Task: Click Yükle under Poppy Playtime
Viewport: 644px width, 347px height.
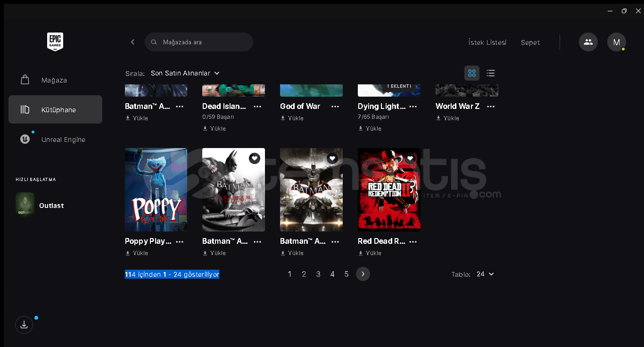Action: pyautogui.click(x=137, y=253)
